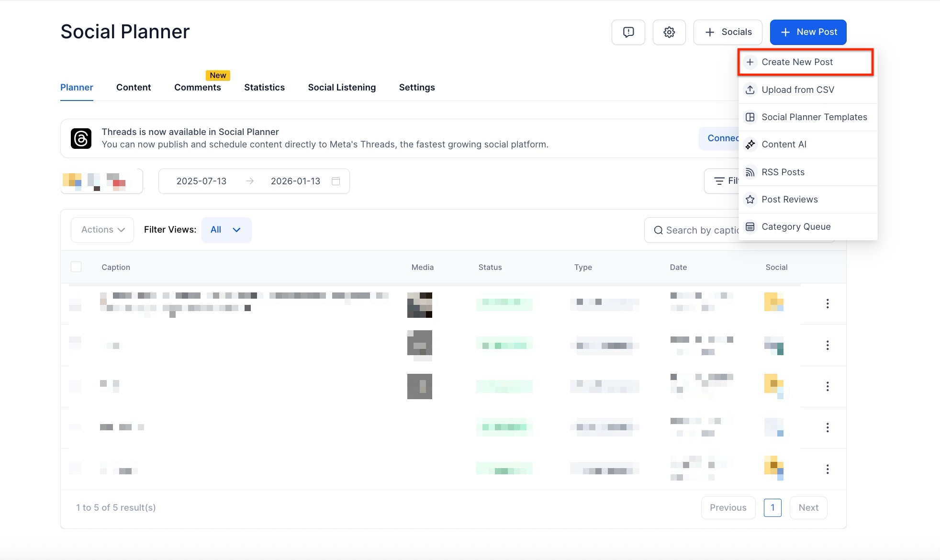Switch to the Statistics tab

point(264,87)
